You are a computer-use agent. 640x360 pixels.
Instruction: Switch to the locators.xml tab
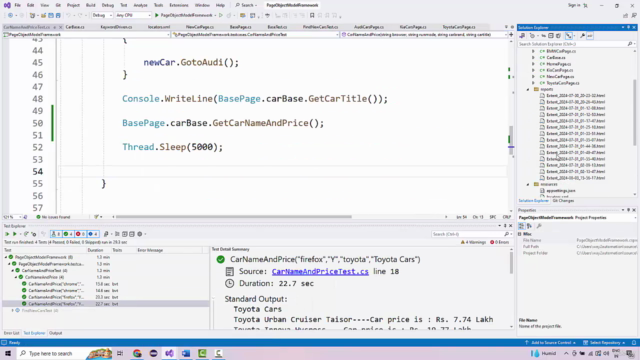tap(159, 27)
